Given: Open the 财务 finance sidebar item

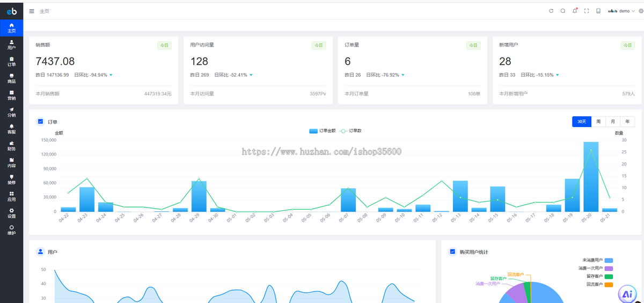Looking at the screenshot, I should pyautogui.click(x=11, y=146).
